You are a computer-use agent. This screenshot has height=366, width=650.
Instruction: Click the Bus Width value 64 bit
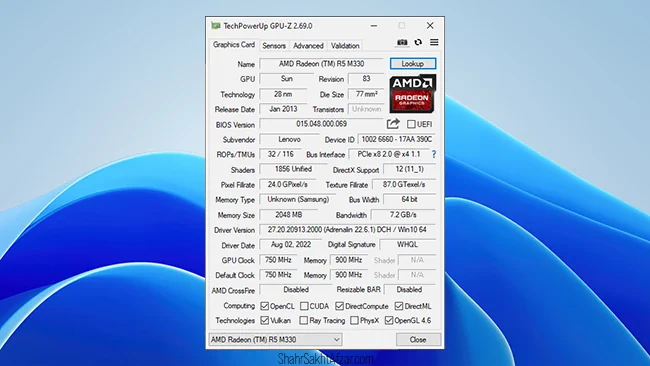pos(410,199)
